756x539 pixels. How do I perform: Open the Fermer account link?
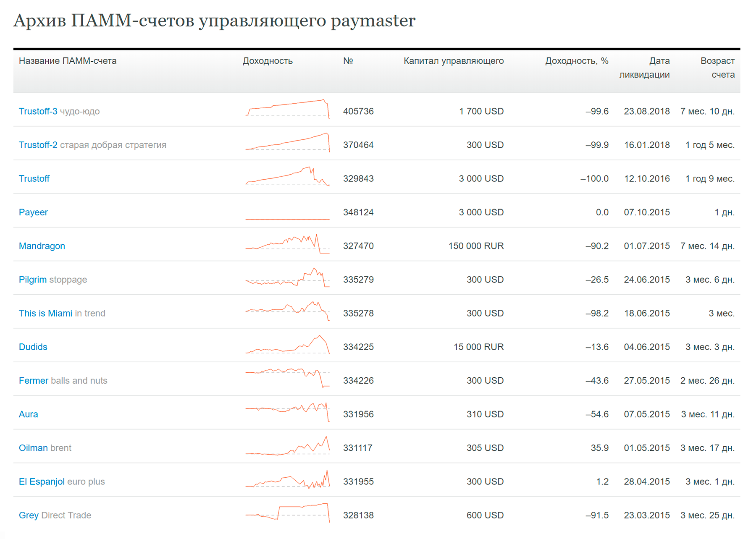point(34,380)
